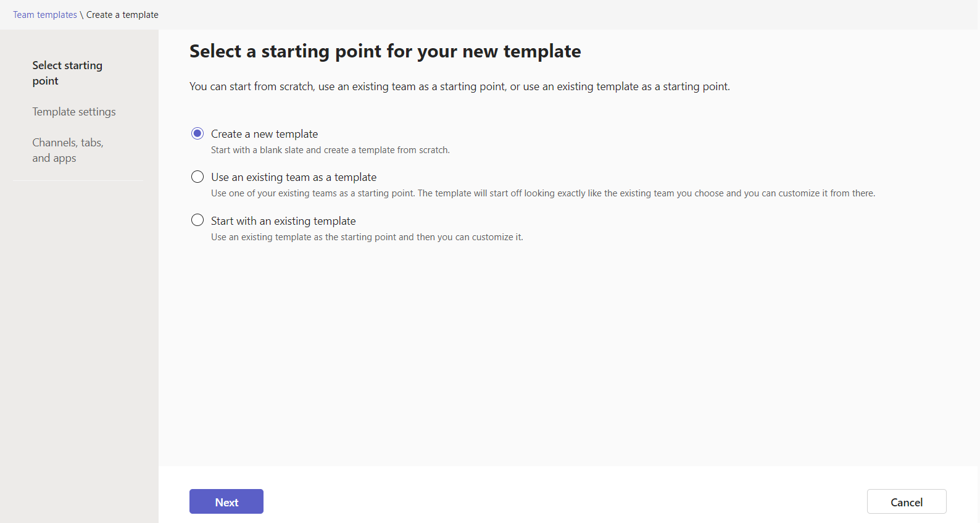Open the Channels, tabs, and apps step
Image resolution: width=980 pixels, height=523 pixels.
[68, 150]
